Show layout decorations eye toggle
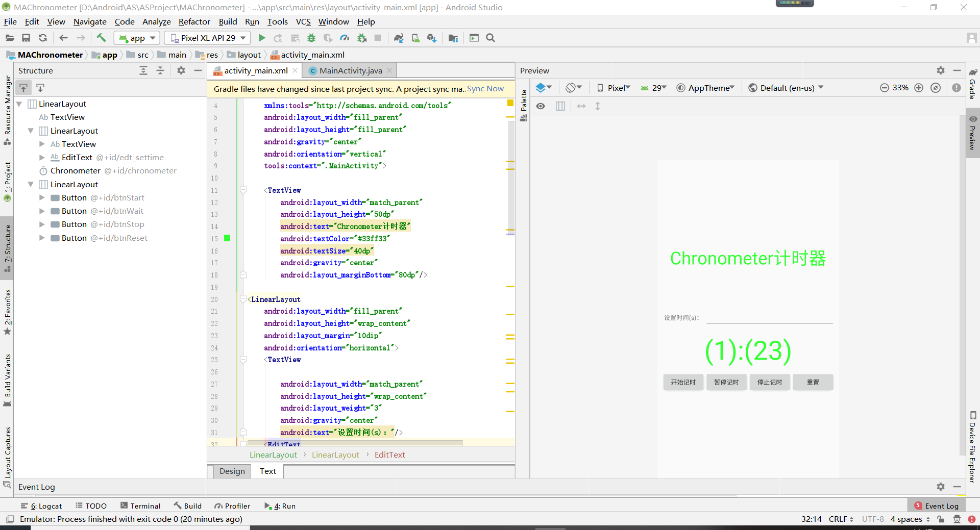980x530 pixels. pos(541,106)
